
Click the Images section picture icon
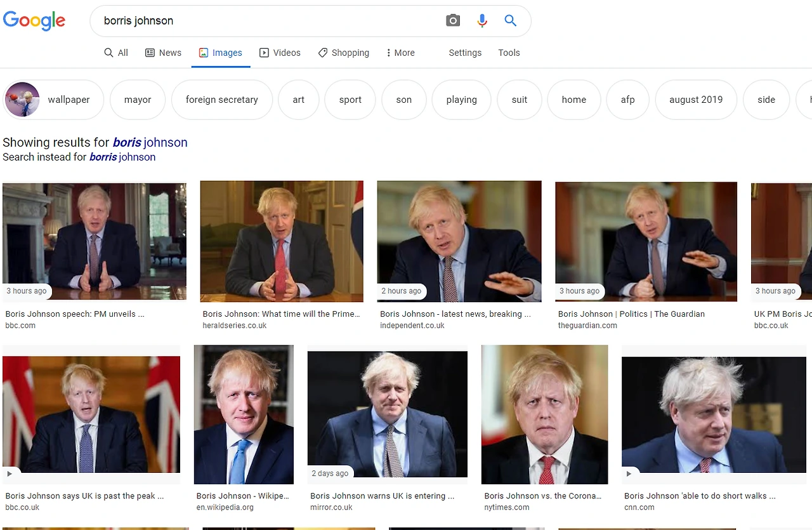point(204,52)
